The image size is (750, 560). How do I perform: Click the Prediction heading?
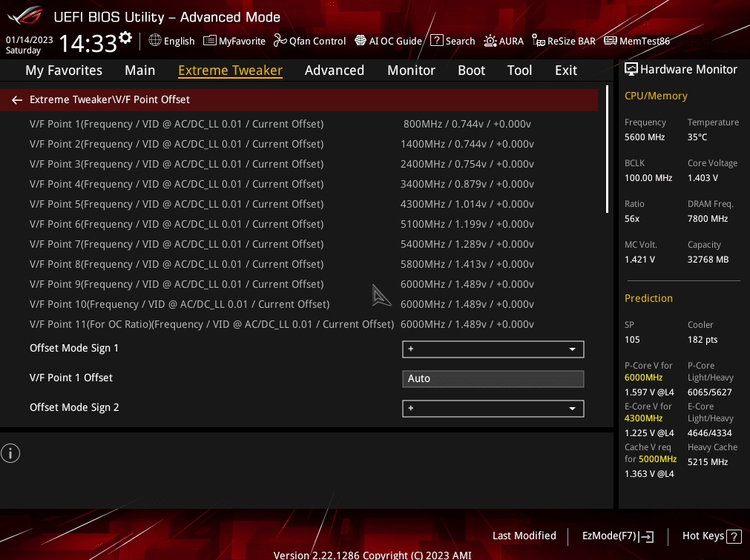648,298
